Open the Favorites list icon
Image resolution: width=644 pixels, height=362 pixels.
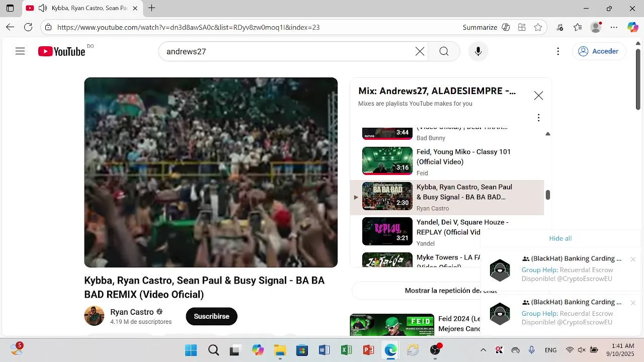click(x=578, y=27)
